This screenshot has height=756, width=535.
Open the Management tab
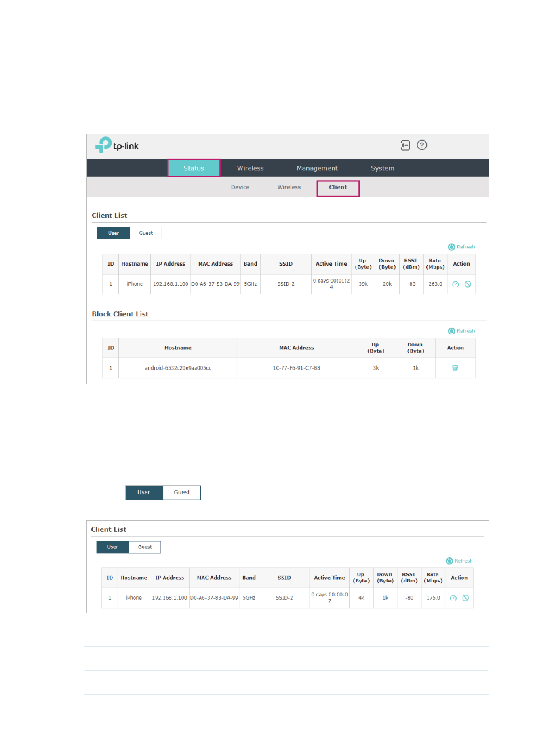[x=317, y=168]
